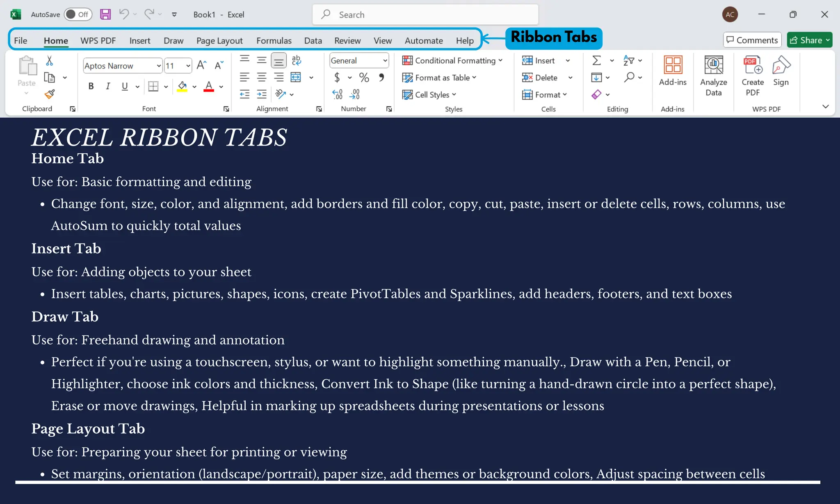The height and width of the screenshot is (504, 840).
Task: Click the Save icon in title bar
Action: pyautogui.click(x=105, y=14)
